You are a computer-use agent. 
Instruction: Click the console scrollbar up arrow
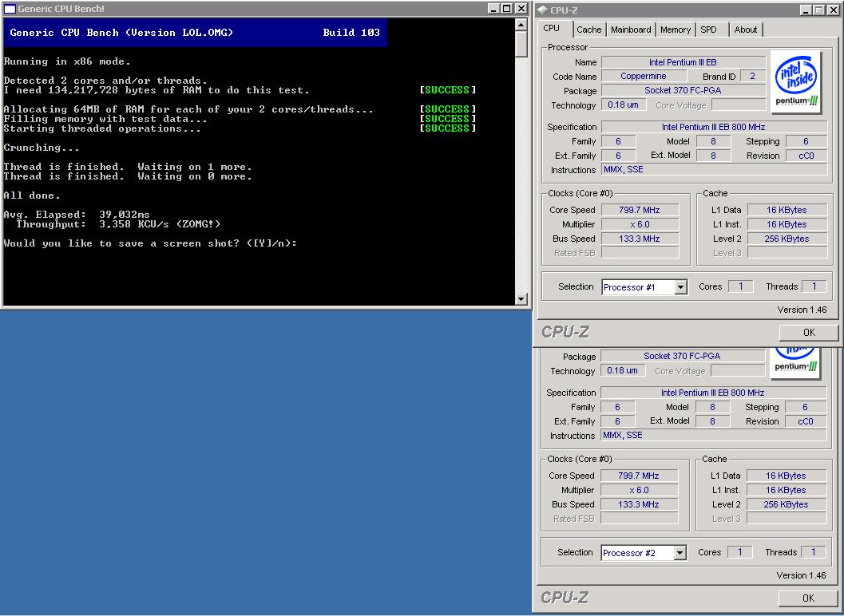(x=521, y=25)
